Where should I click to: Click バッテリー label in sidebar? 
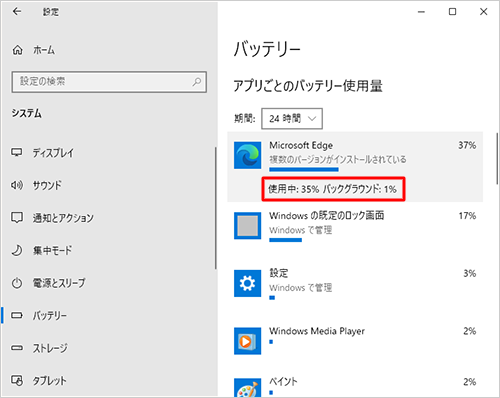click(x=49, y=315)
